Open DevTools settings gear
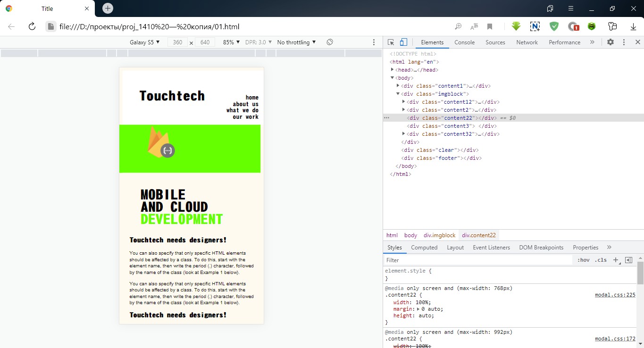This screenshot has height=348, width=644. point(611,42)
